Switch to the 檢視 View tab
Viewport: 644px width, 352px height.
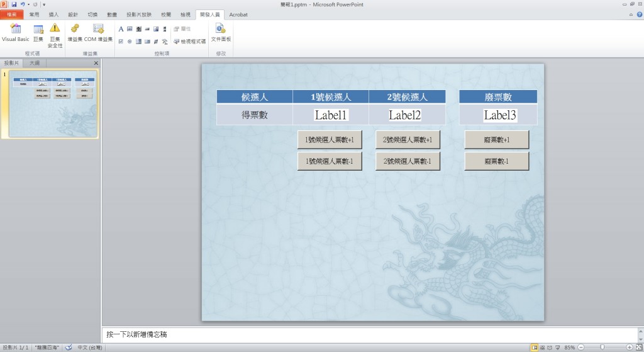(186, 14)
